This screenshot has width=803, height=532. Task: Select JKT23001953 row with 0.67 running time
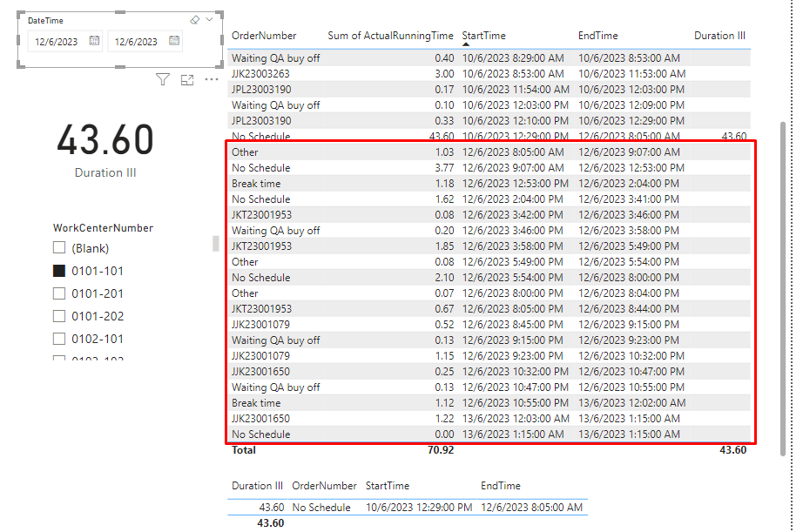coord(489,309)
